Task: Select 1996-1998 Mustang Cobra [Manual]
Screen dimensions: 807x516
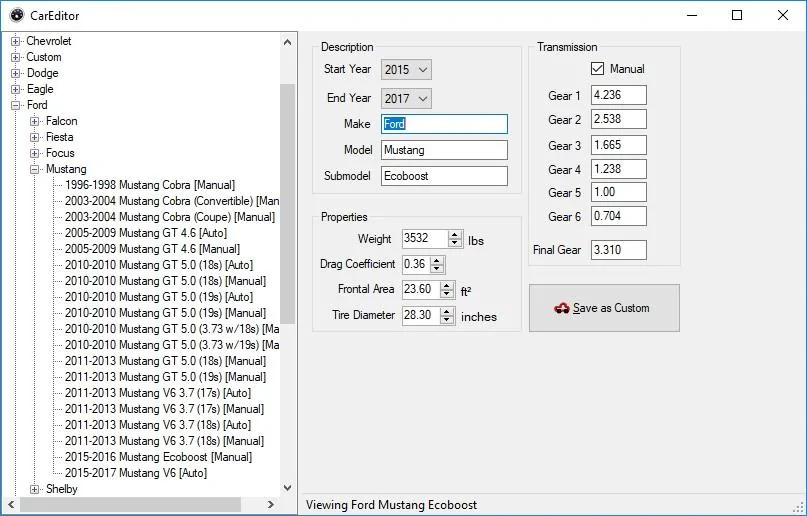Action: 150,185
